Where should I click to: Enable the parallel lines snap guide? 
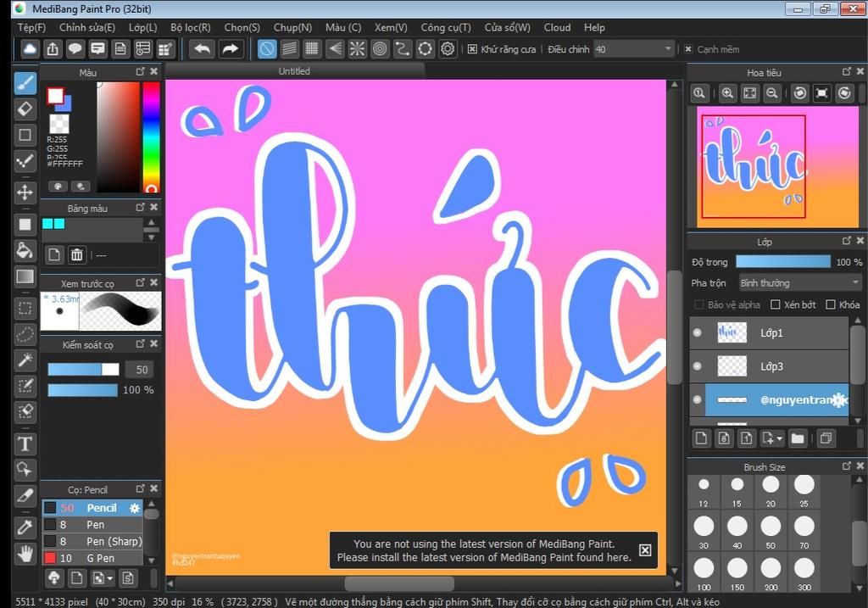290,49
